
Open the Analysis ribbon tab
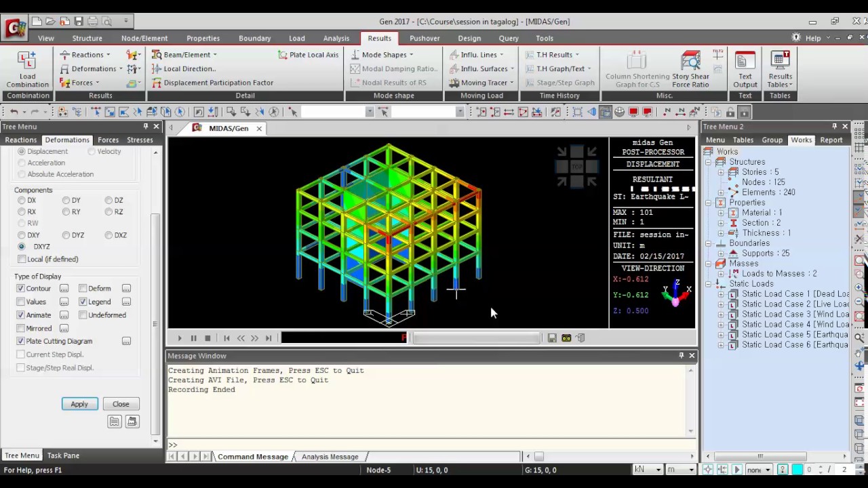336,38
